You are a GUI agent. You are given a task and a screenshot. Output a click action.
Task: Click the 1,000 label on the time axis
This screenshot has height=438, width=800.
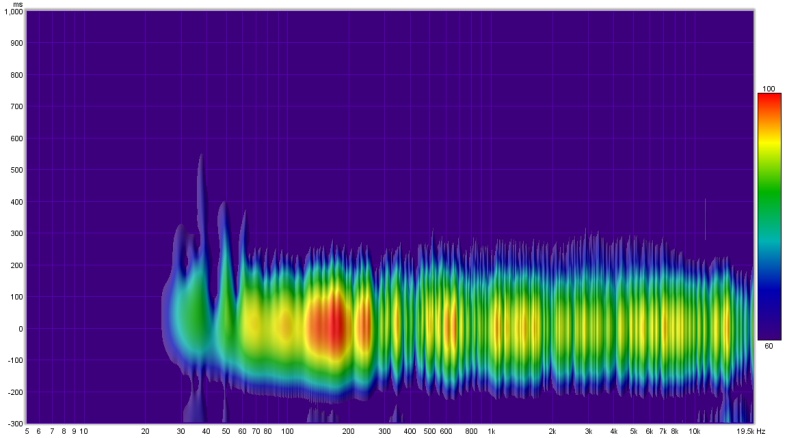[14, 12]
